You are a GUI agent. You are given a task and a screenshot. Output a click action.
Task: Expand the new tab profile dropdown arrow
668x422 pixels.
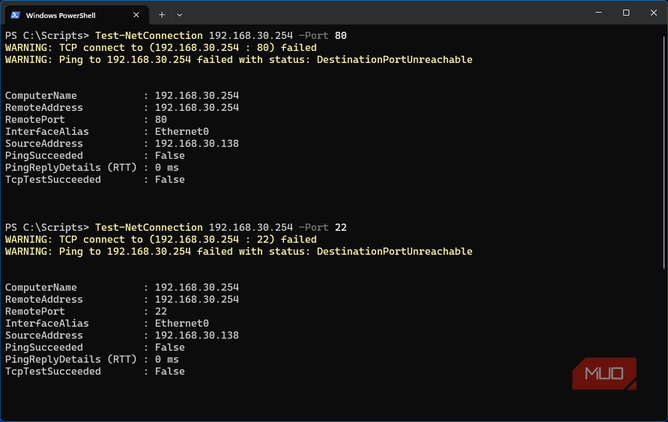tap(179, 15)
